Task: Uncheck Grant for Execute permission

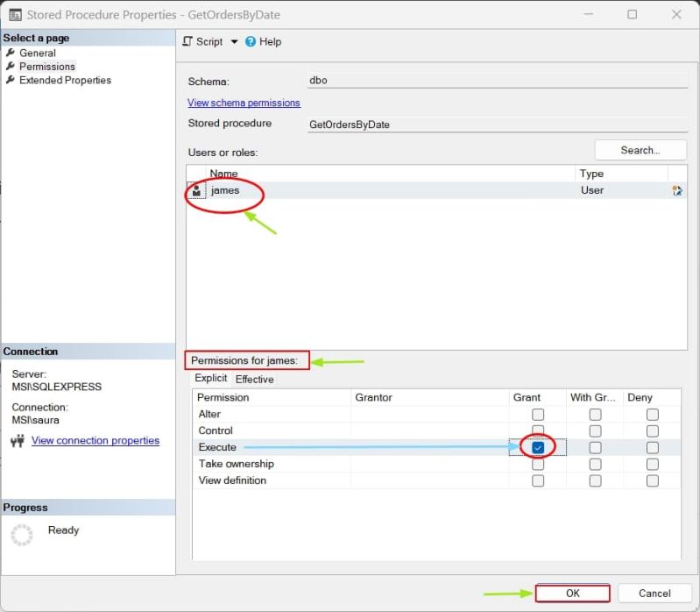Action: click(538, 448)
